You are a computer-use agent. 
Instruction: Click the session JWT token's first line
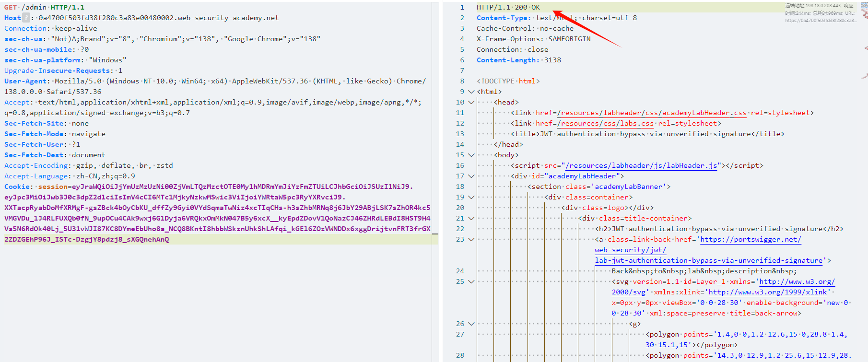click(225, 187)
